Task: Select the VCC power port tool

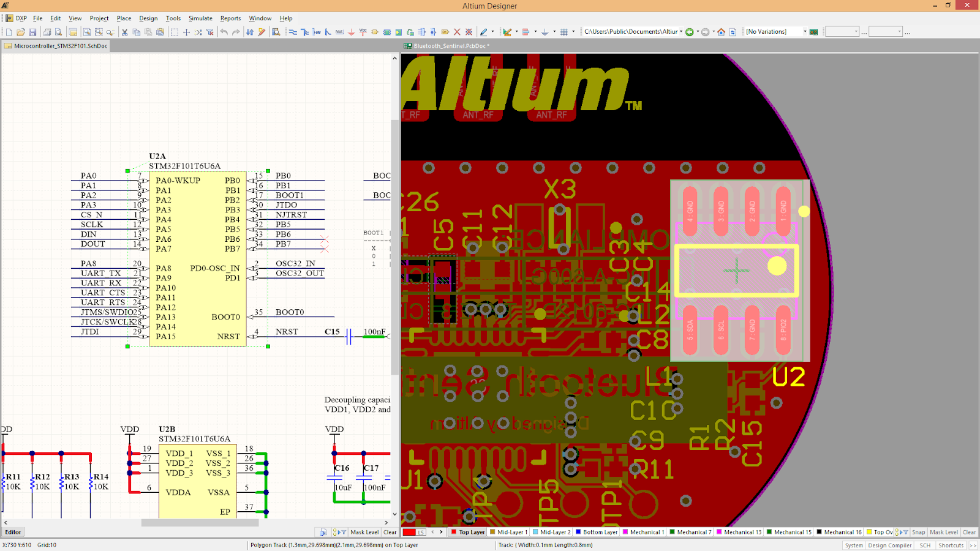Action: tap(363, 32)
